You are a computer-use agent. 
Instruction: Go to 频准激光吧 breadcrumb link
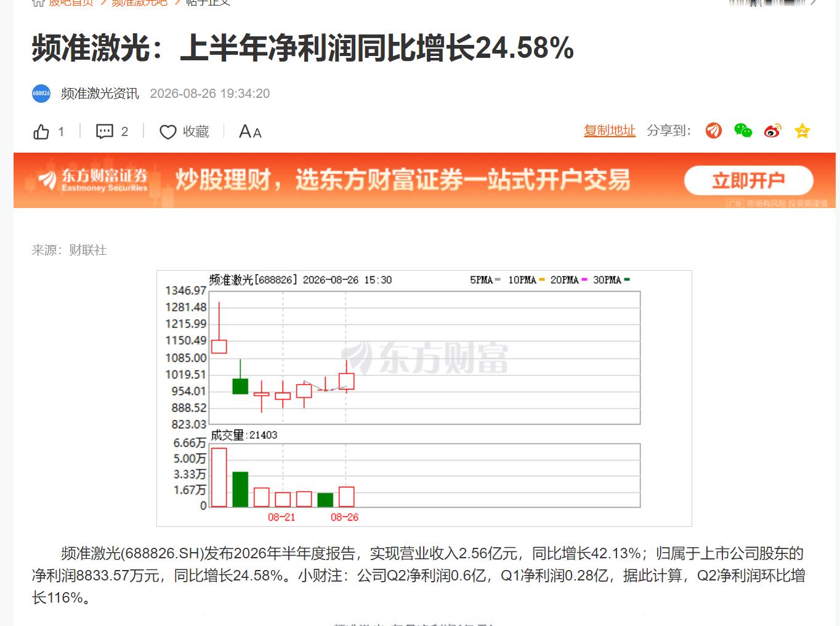tap(139, 2)
